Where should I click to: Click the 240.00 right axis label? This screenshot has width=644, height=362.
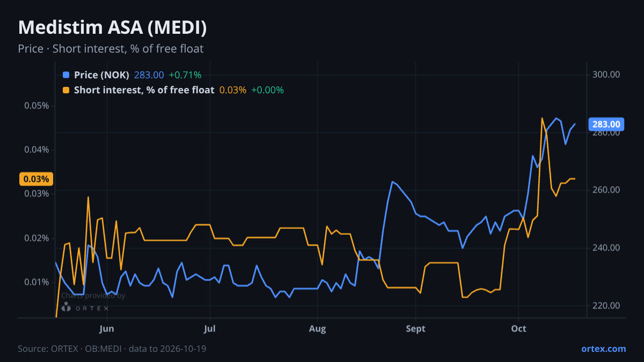coord(606,248)
